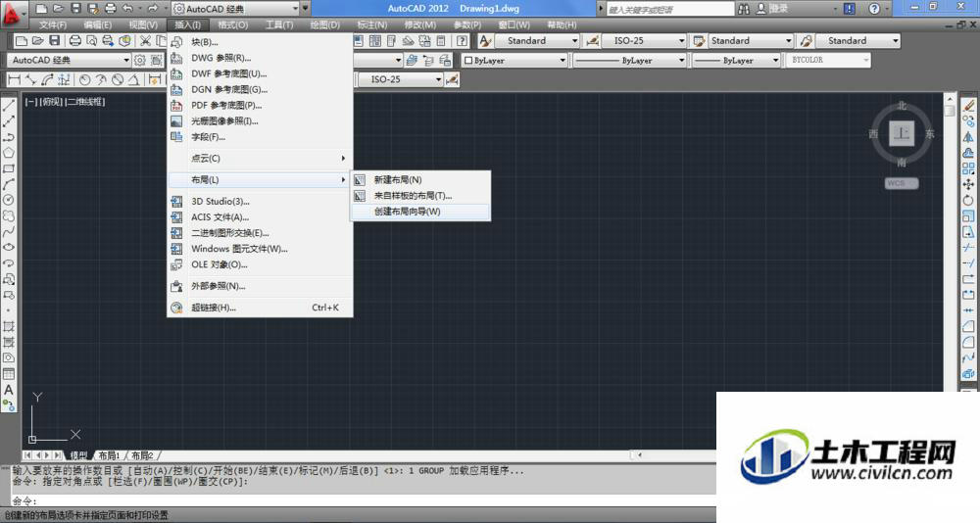Click the 二维线框 visual style label
This screenshot has height=523, width=980.
(x=86, y=101)
